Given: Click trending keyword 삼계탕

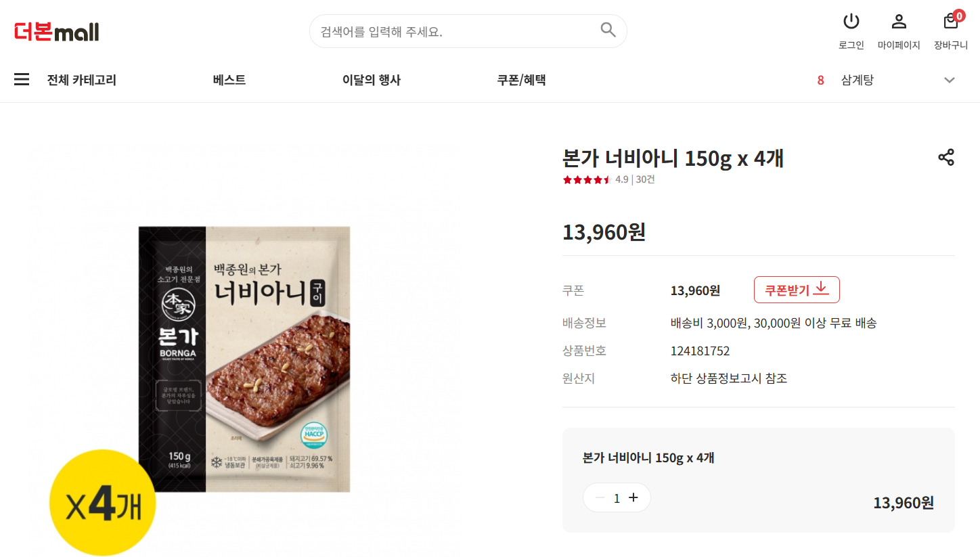Looking at the screenshot, I should click(857, 80).
